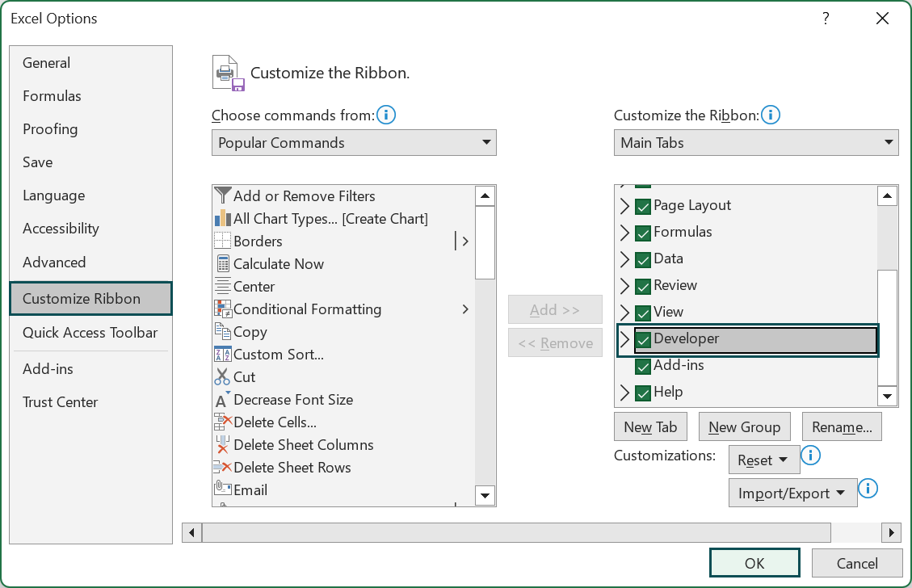Click the Customize the Ribbon header icon
The image size is (912, 588).
pos(228,73)
